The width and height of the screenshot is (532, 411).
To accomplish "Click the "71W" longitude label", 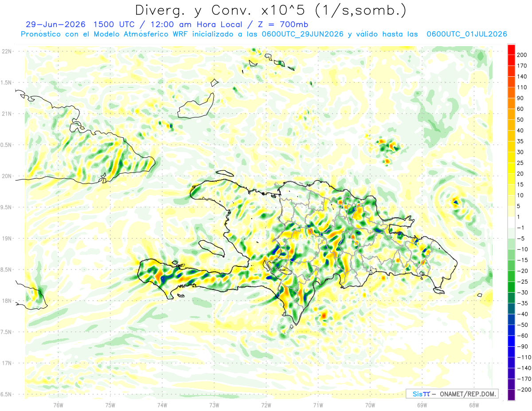I will click(x=318, y=405).
